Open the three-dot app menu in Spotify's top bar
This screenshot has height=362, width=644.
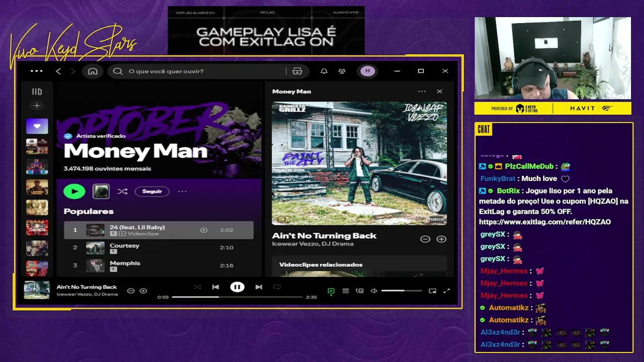coord(36,71)
